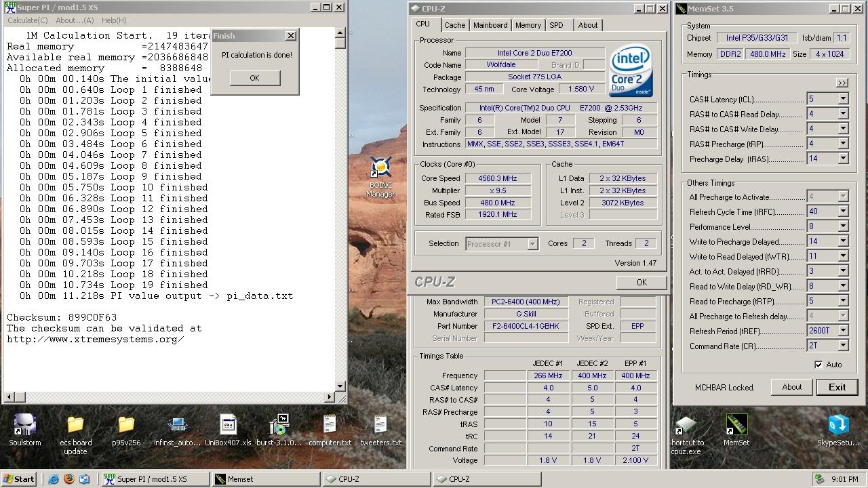
Task: Open the Precharge Delay (tRAS) dropdown
Action: pos(843,159)
